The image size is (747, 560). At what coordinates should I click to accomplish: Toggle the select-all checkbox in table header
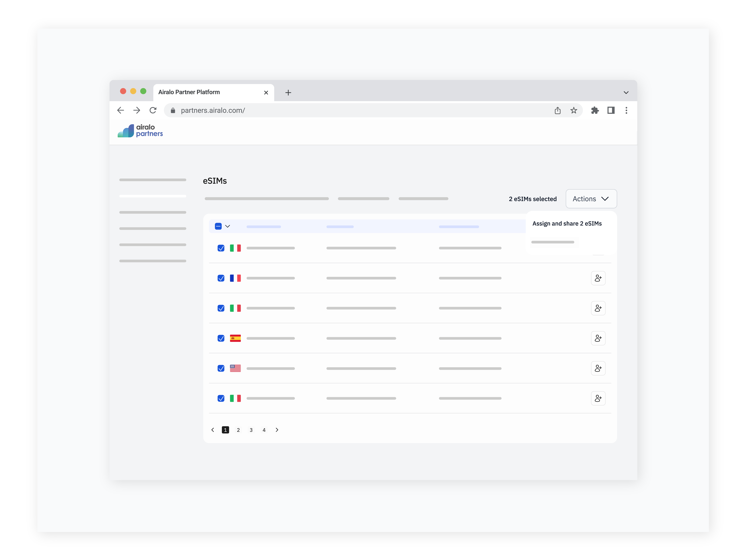click(x=218, y=226)
